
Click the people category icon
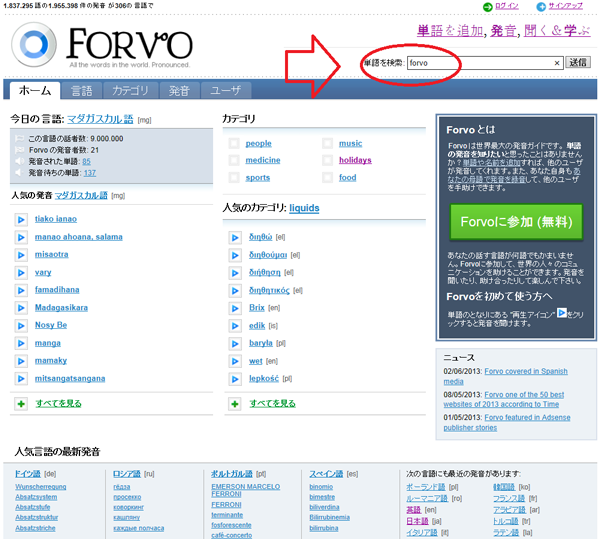pos(234,143)
